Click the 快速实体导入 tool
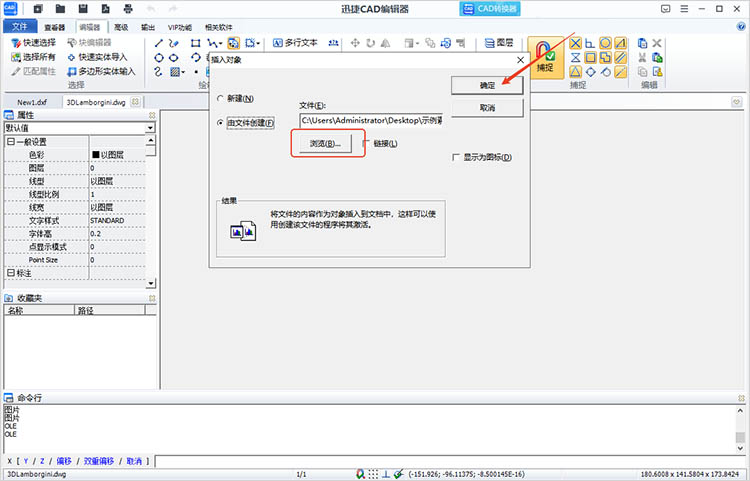Viewport: 750px width, 481px height. tap(98, 57)
